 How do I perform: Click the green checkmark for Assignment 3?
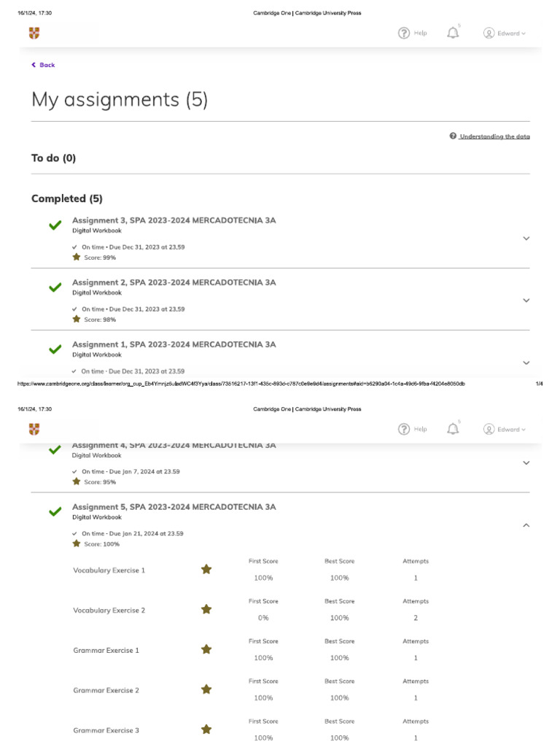[x=55, y=225]
